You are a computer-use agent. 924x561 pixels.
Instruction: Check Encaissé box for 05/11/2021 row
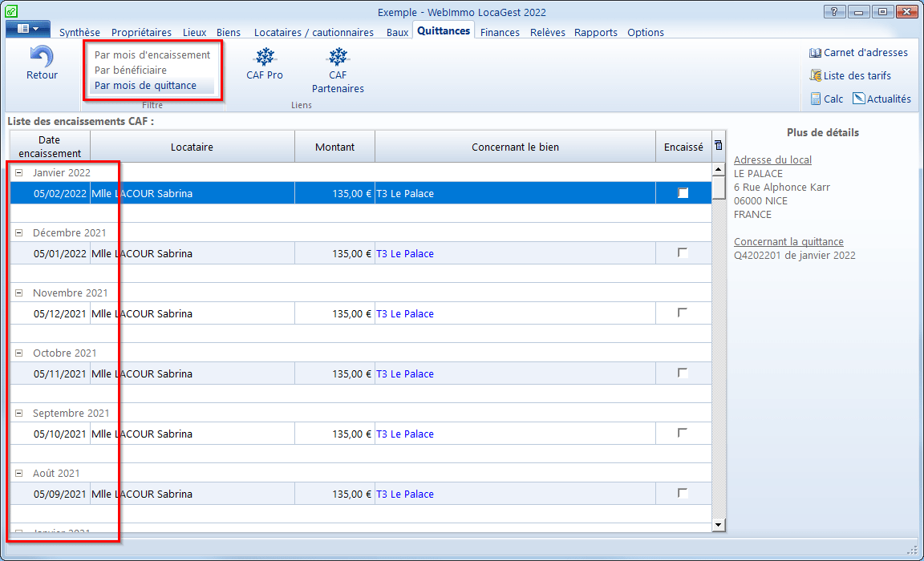coord(683,373)
